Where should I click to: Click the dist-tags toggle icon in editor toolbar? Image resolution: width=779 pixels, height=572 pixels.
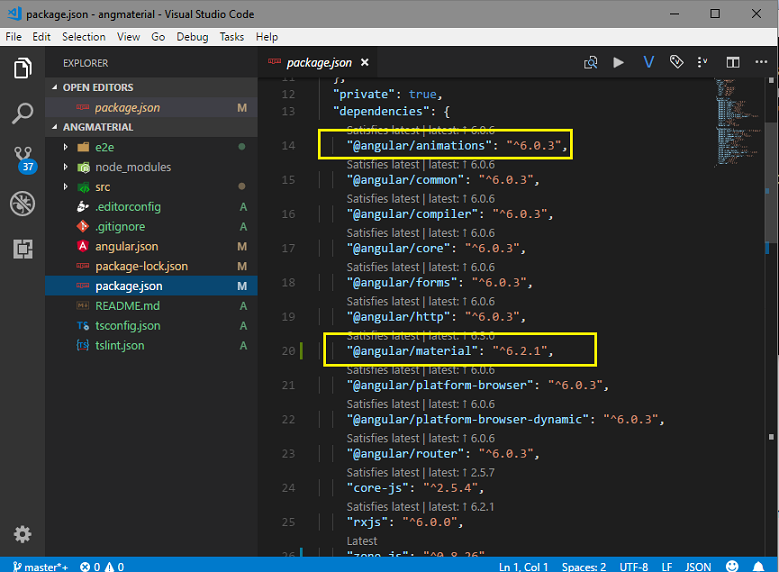[702, 62]
